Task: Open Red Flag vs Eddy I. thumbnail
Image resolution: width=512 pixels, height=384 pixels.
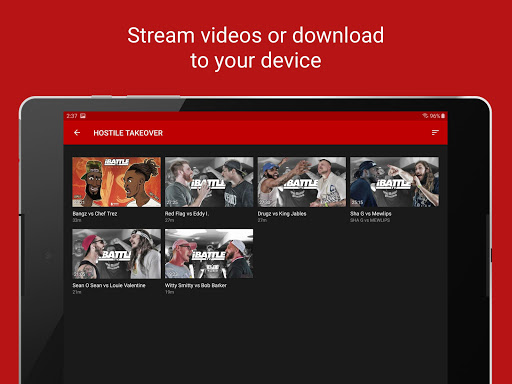Action: click(209, 182)
